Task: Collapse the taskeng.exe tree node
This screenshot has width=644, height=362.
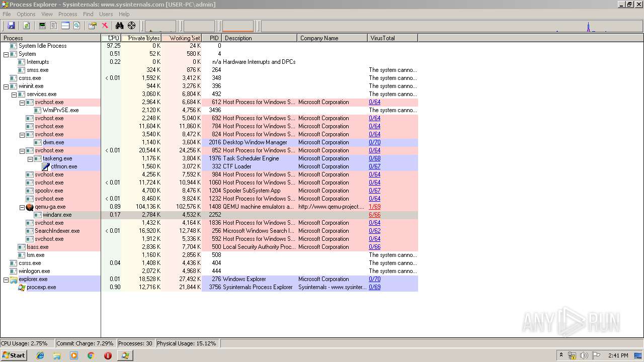Action: [30, 158]
